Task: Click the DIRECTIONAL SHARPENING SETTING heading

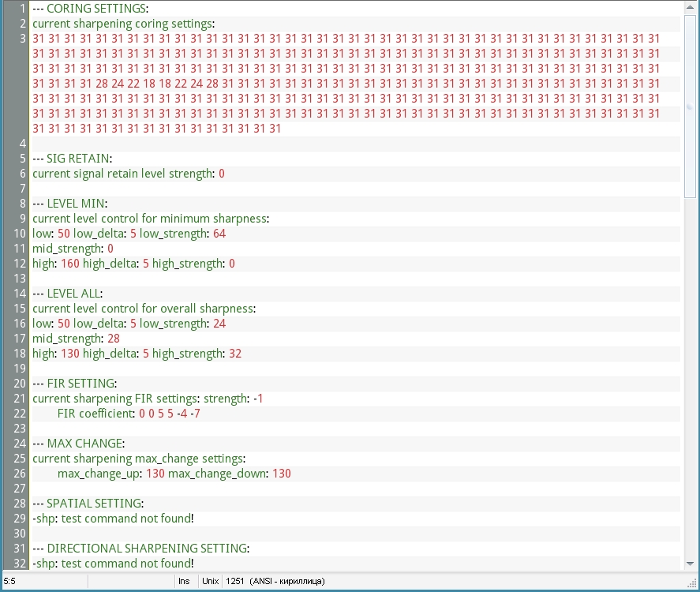Action: click(x=148, y=549)
